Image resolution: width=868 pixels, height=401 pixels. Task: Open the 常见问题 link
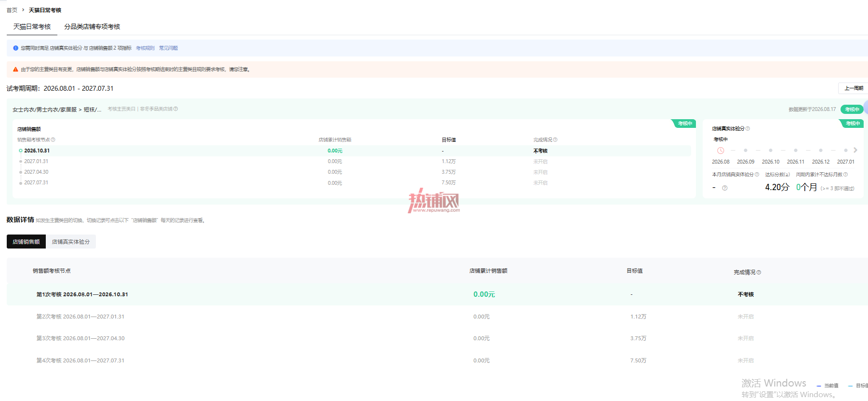click(x=168, y=48)
